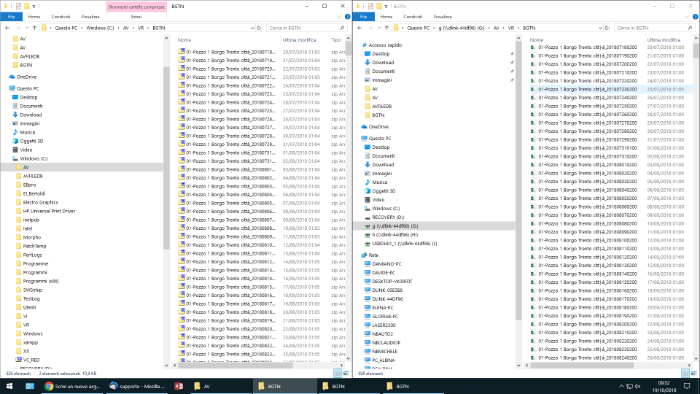
Task: Sort by Ultima modifica in right window
Action: pyautogui.click(x=663, y=40)
